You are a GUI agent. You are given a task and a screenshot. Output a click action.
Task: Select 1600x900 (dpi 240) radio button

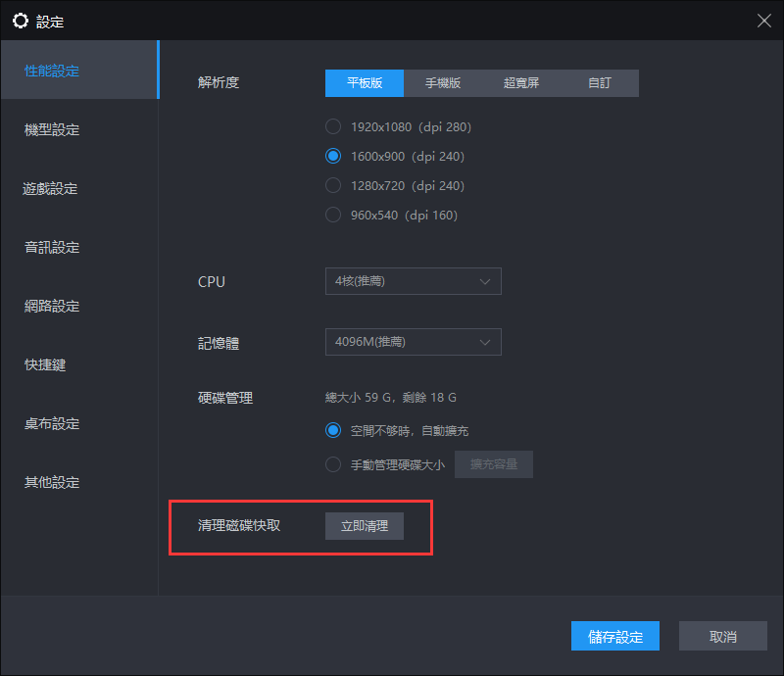(333, 156)
